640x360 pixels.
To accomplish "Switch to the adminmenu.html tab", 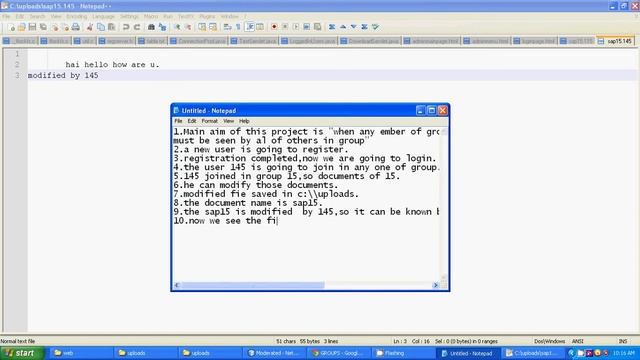I will point(486,41).
